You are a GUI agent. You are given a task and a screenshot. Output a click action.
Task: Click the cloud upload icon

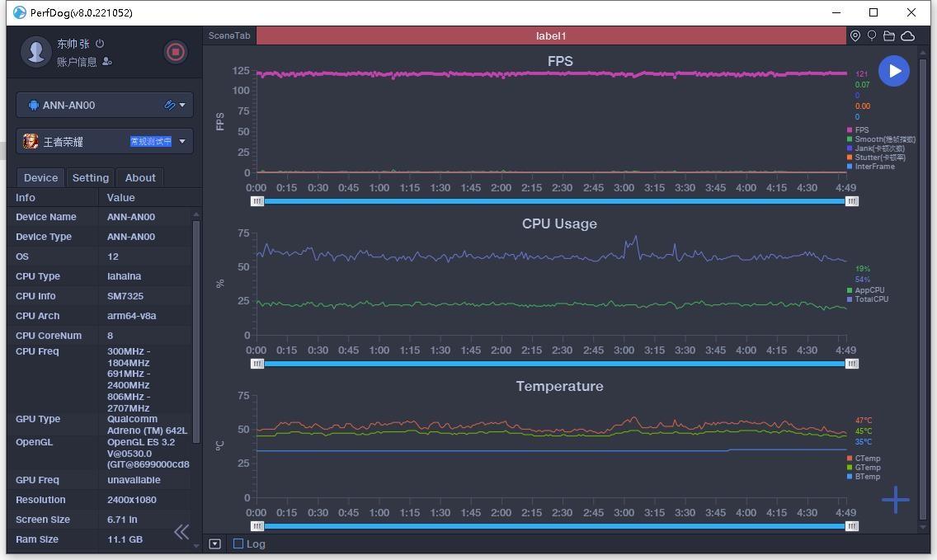[x=907, y=35]
